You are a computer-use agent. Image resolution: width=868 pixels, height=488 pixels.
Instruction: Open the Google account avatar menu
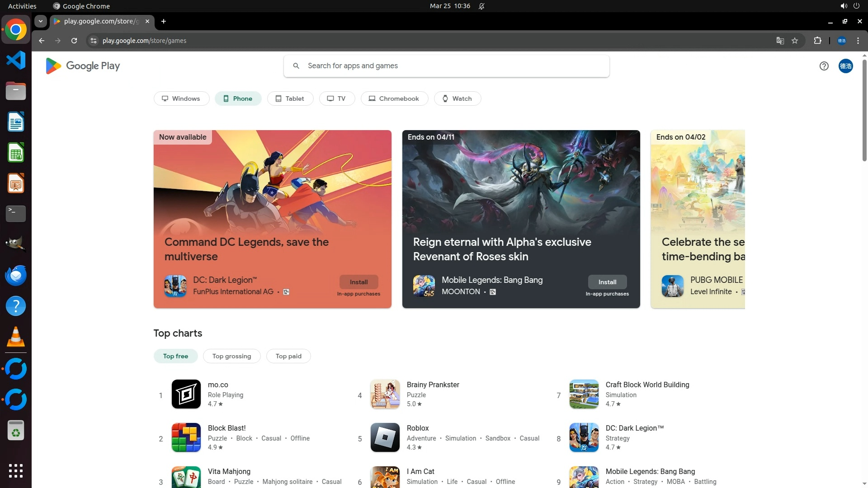(x=845, y=66)
